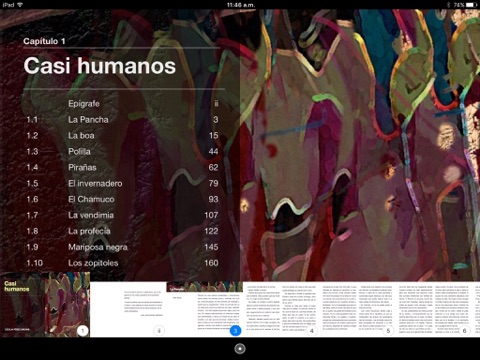Go to section 1.2 La boa
The height and width of the screenshot is (360, 480).
122,136
